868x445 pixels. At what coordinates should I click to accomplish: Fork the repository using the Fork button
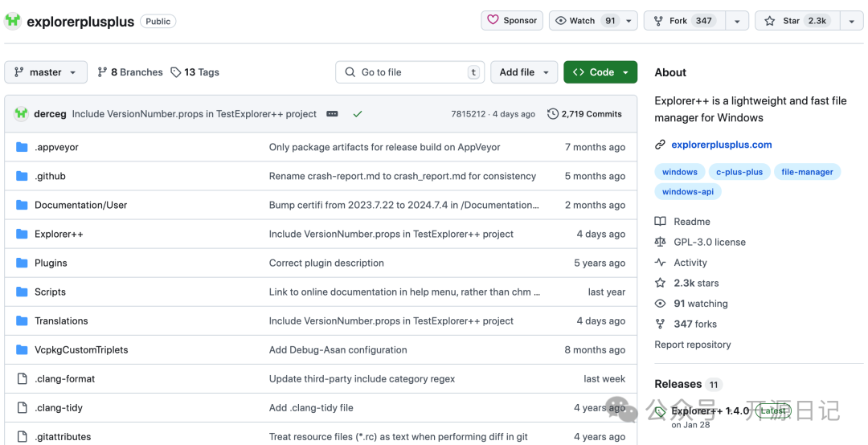click(x=686, y=20)
